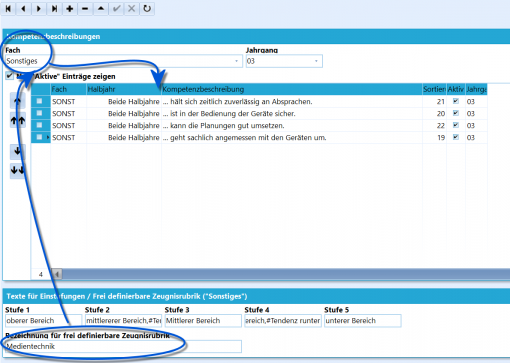Image resolution: width=510 pixels, height=363 pixels.
Task: Add new record with plus icon
Action: click(x=69, y=8)
